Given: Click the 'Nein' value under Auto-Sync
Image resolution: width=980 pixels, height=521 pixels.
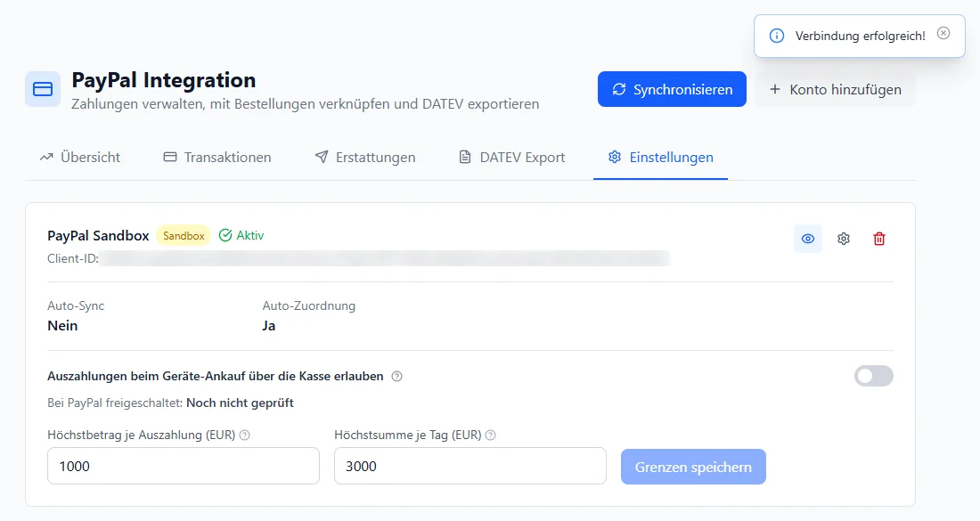Looking at the screenshot, I should (62, 325).
